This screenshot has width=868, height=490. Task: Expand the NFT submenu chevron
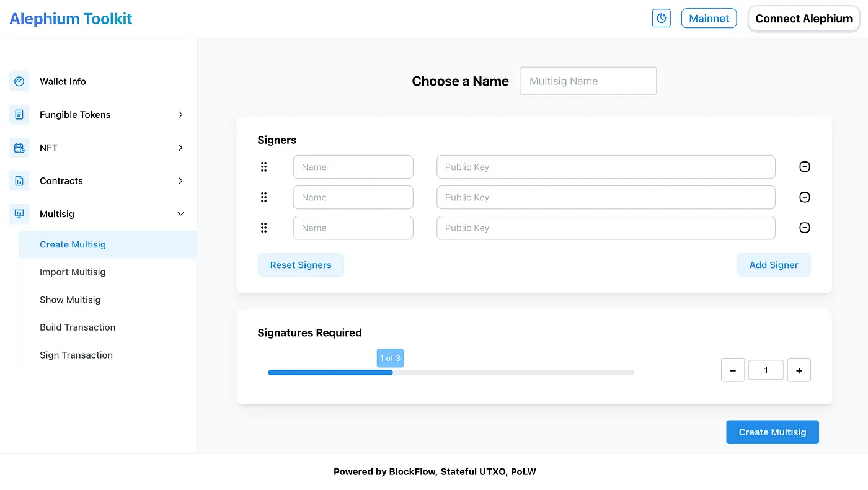click(180, 148)
